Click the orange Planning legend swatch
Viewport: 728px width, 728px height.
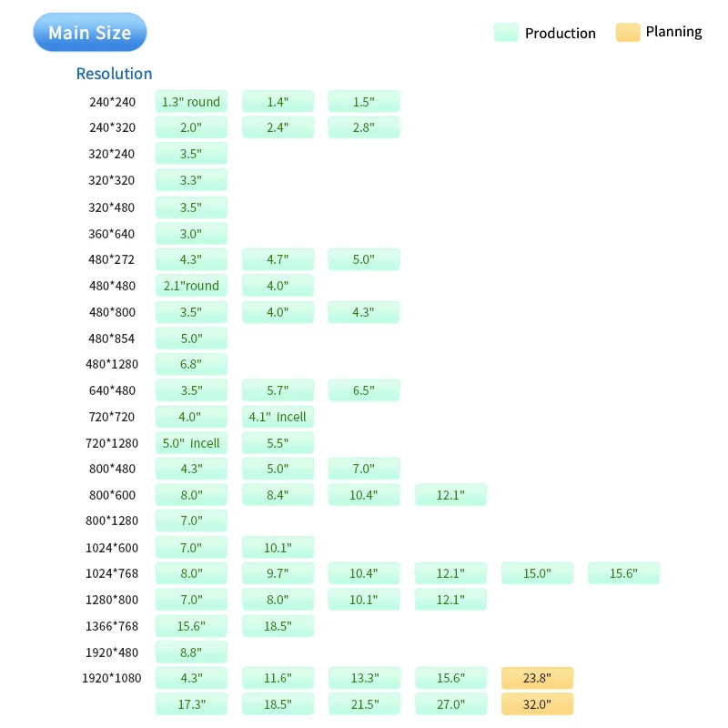(x=628, y=33)
